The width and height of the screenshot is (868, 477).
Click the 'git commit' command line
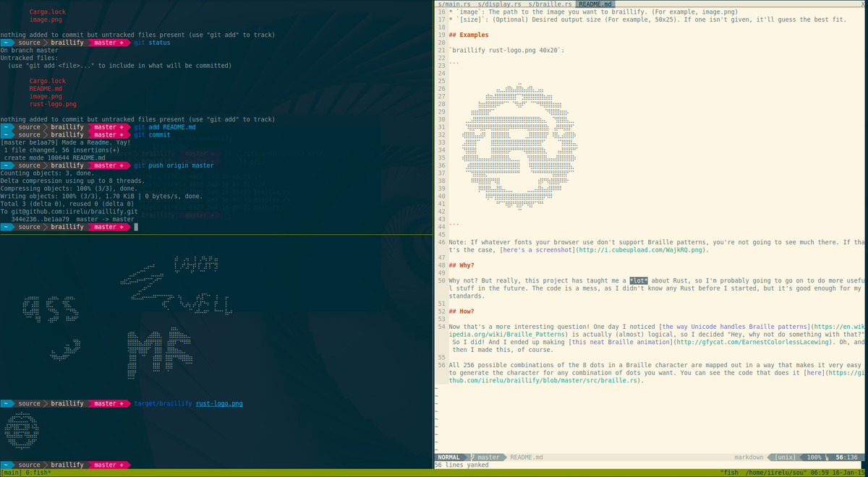pos(152,135)
